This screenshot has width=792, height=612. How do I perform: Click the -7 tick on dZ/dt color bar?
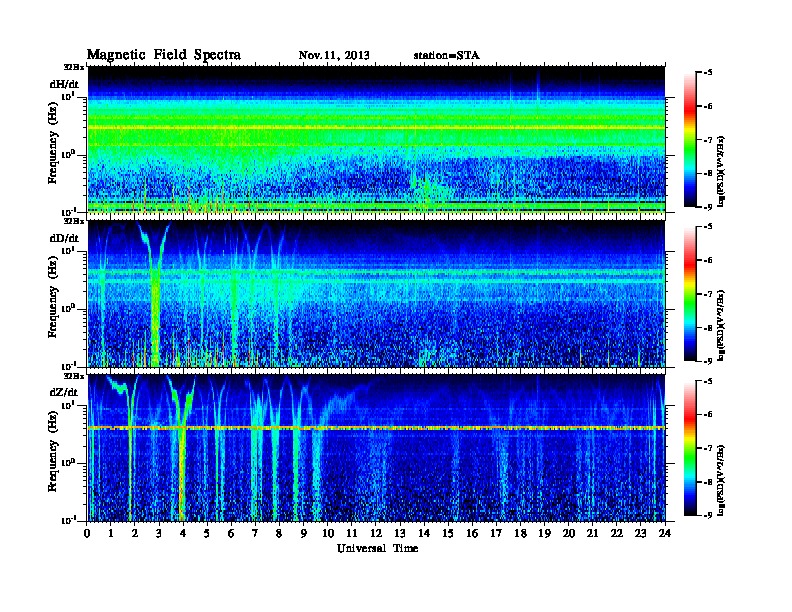(708, 448)
